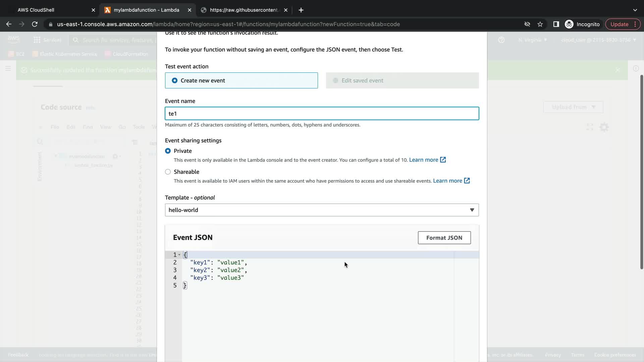The width and height of the screenshot is (644, 362).
Task: Click the Incognito profile icon
Action: click(569, 24)
